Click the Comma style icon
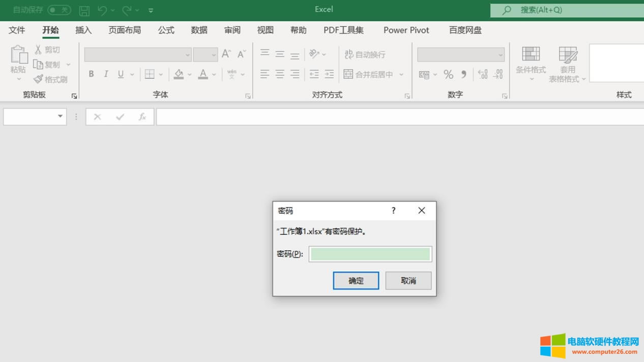 coord(462,74)
